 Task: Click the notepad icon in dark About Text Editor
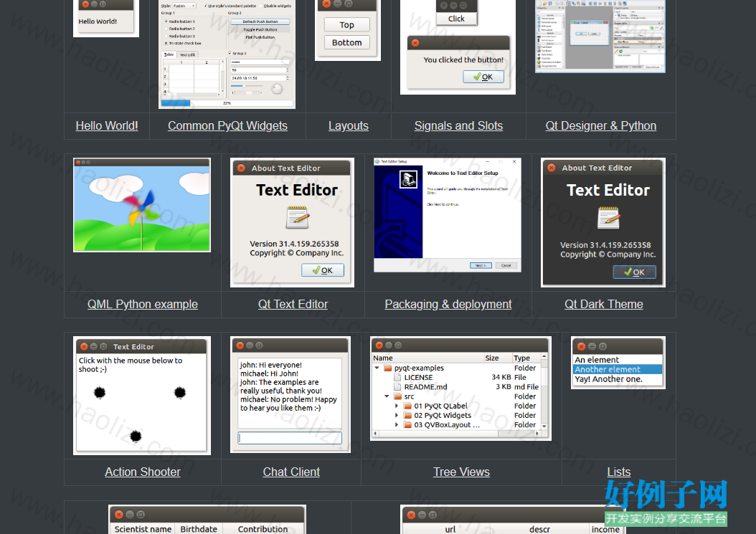pyautogui.click(x=608, y=218)
